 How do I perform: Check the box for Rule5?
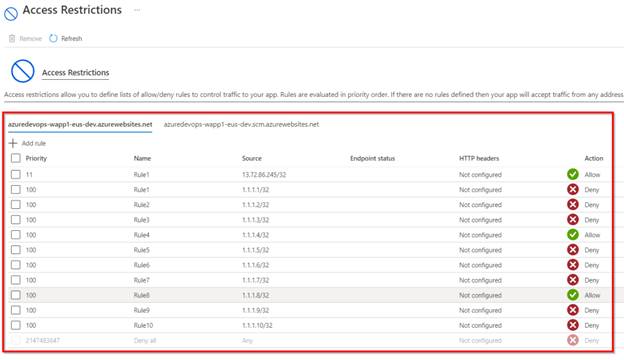click(16, 250)
